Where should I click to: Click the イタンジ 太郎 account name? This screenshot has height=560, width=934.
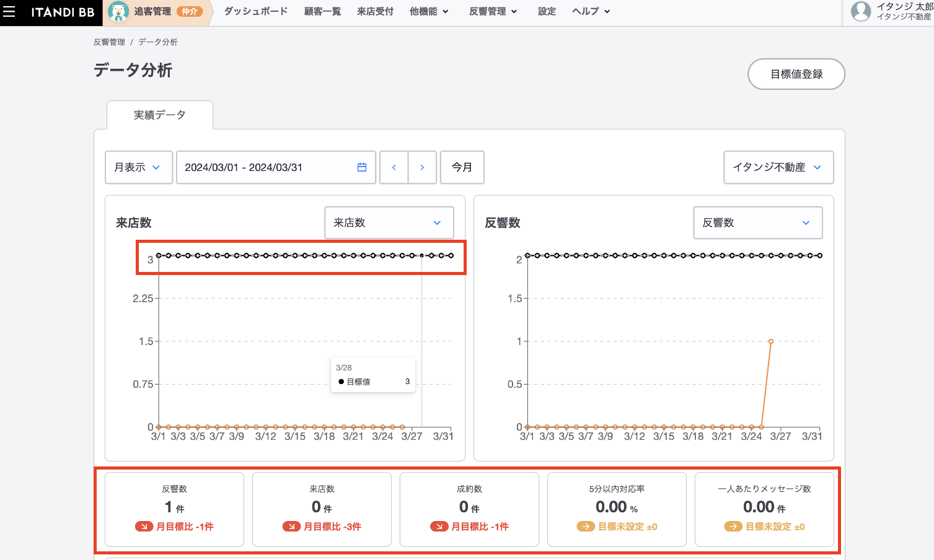coord(904,6)
